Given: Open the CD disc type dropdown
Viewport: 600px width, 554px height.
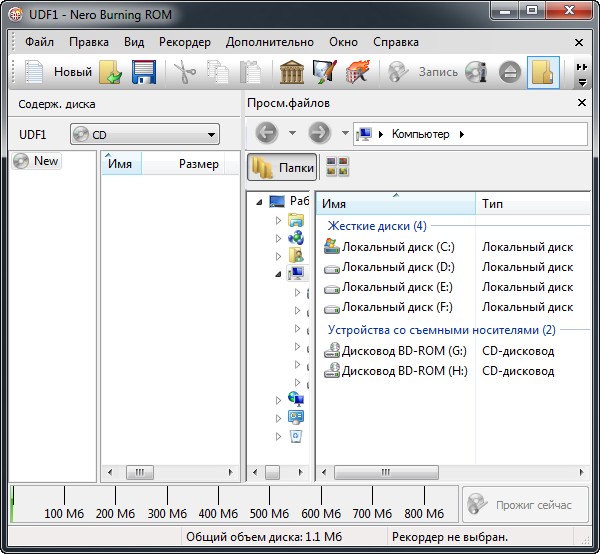Looking at the screenshot, I should pyautogui.click(x=145, y=134).
